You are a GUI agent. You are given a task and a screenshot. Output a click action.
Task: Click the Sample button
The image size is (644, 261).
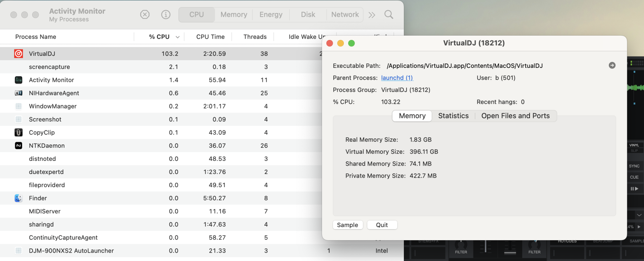347,225
